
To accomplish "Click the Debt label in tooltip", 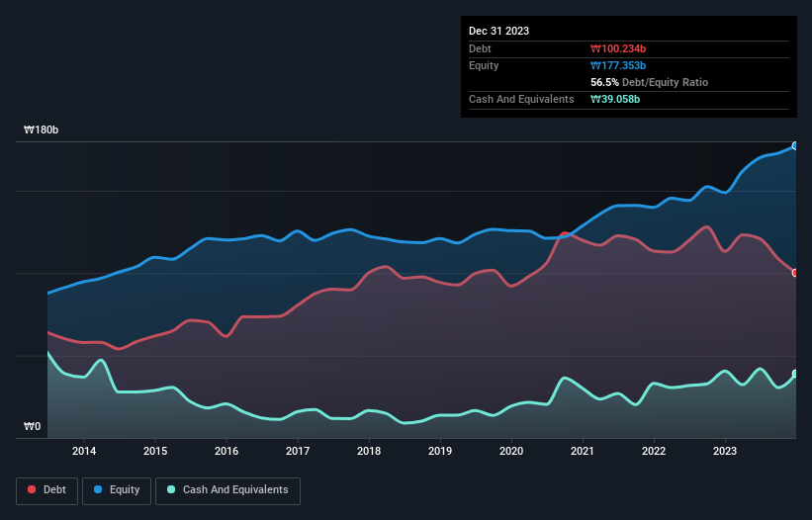I will coord(480,48).
